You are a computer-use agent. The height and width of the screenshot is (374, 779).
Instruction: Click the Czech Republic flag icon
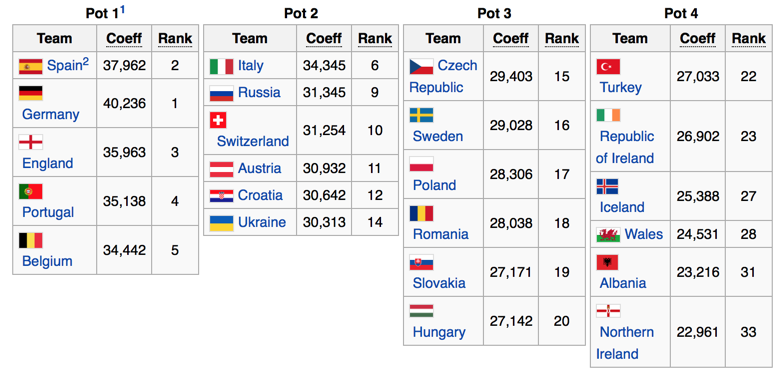pyautogui.click(x=421, y=66)
